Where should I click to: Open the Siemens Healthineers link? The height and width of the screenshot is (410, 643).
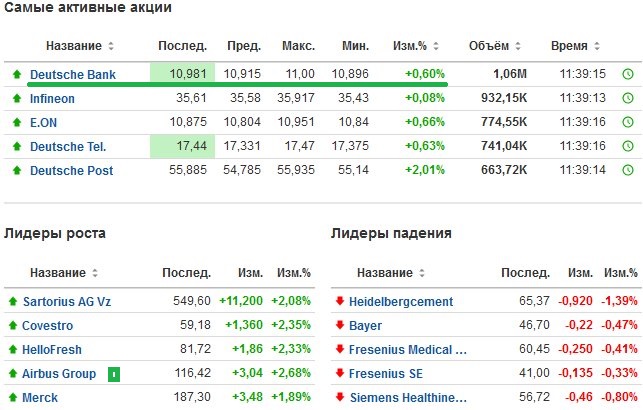408,398
